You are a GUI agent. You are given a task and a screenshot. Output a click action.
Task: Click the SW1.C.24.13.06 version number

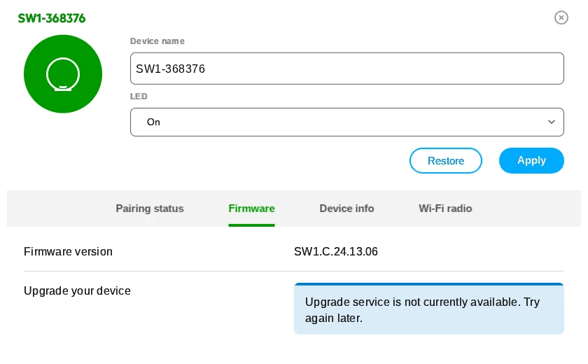[x=336, y=251]
